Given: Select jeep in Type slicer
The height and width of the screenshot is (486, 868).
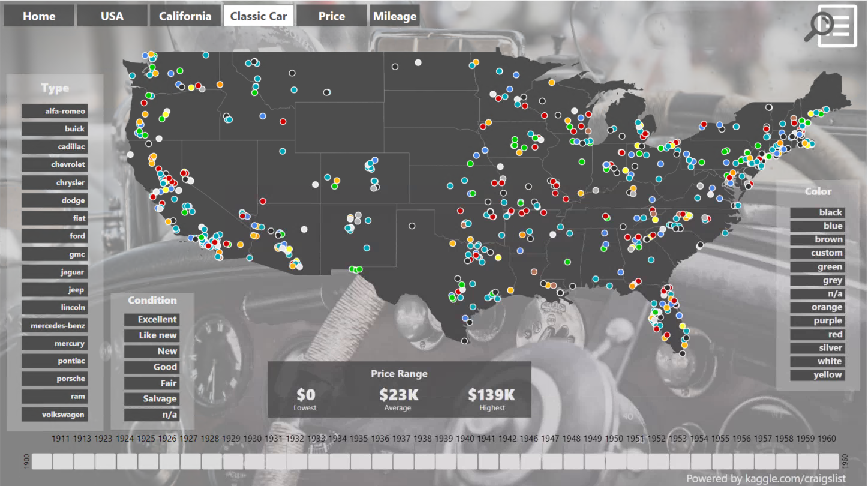Looking at the screenshot, I should pyautogui.click(x=55, y=290).
